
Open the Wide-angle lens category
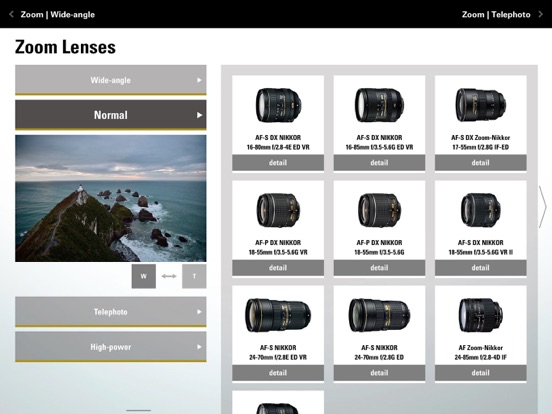pos(111,80)
